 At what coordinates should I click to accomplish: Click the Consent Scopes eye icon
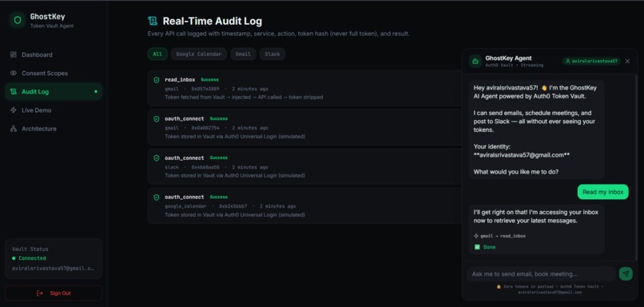(x=14, y=74)
